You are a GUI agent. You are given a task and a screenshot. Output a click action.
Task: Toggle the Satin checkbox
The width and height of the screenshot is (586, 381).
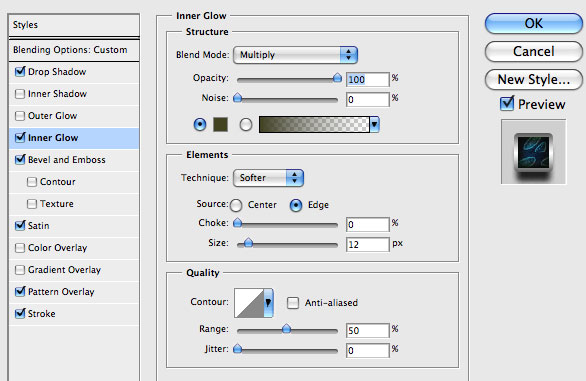[20, 225]
